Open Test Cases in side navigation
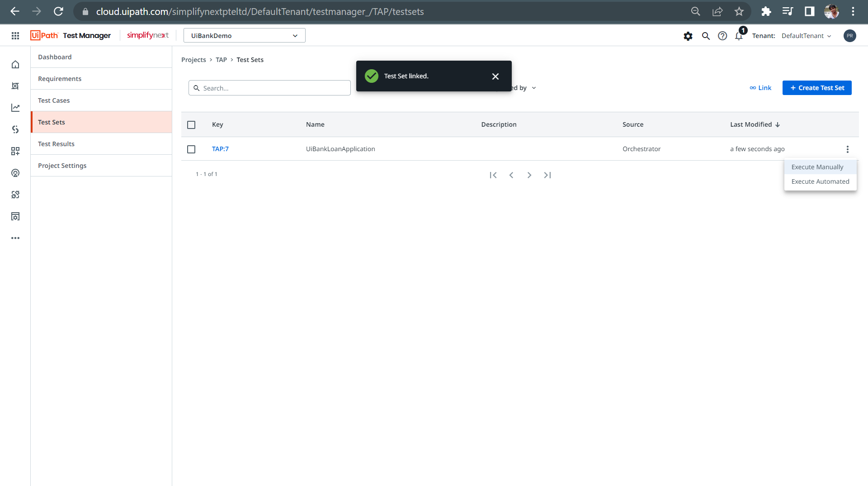This screenshot has height=486, width=868. click(x=101, y=100)
